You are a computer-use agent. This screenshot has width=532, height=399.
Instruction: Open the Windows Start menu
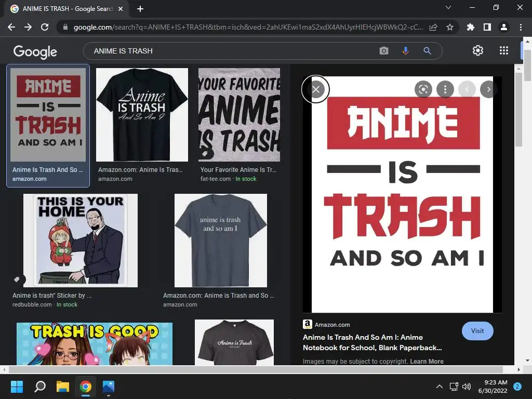[x=17, y=387]
